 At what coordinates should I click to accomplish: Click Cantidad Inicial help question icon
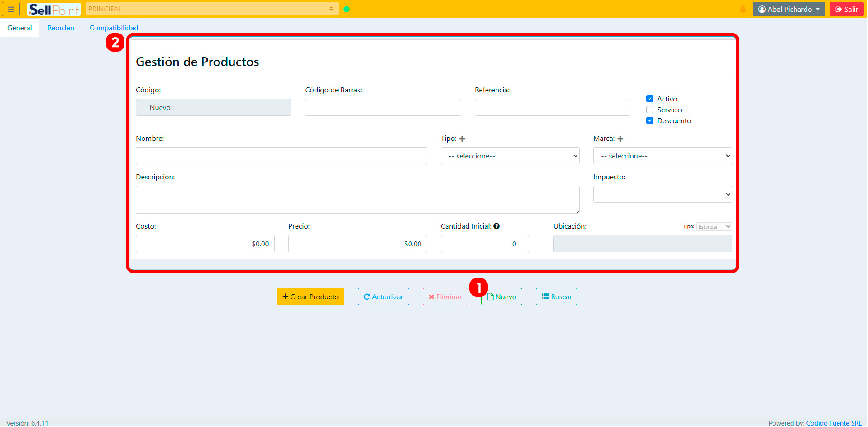pyautogui.click(x=496, y=226)
